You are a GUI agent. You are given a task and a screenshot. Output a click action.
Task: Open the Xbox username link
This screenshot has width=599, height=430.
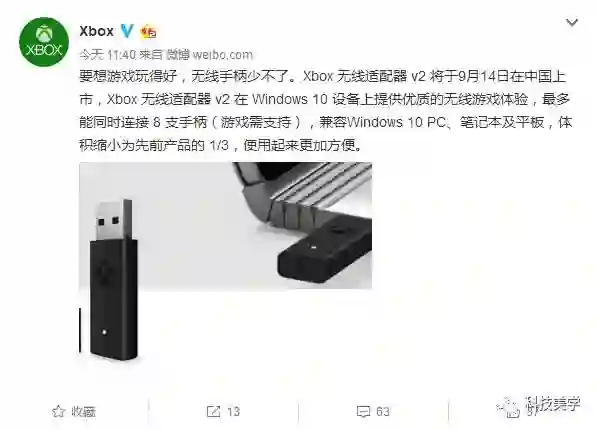click(96, 31)
